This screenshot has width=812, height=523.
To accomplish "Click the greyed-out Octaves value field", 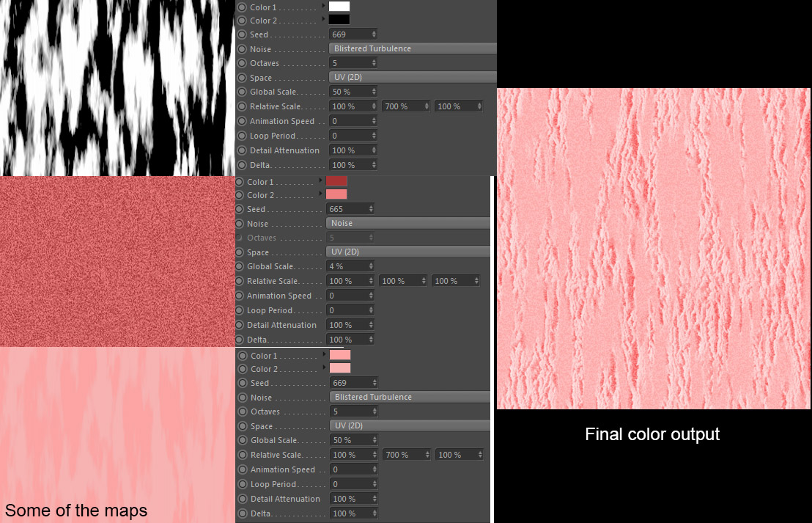I will click(350, 238).
